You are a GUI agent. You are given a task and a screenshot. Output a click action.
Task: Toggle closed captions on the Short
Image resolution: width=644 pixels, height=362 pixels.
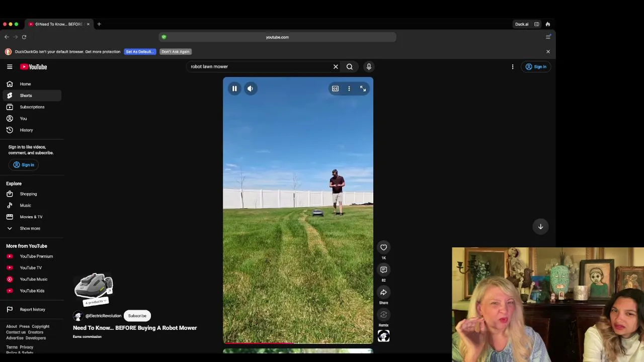pyautogui.click(x=335, y=88)
